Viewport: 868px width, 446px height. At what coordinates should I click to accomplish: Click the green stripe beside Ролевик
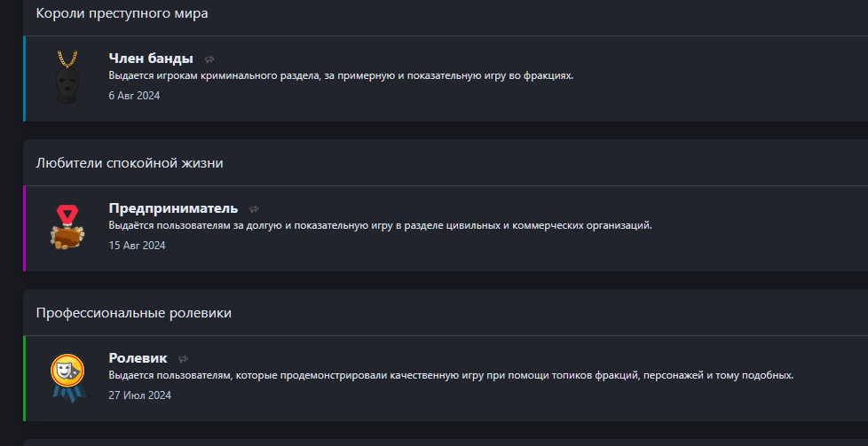coord(24,379)
